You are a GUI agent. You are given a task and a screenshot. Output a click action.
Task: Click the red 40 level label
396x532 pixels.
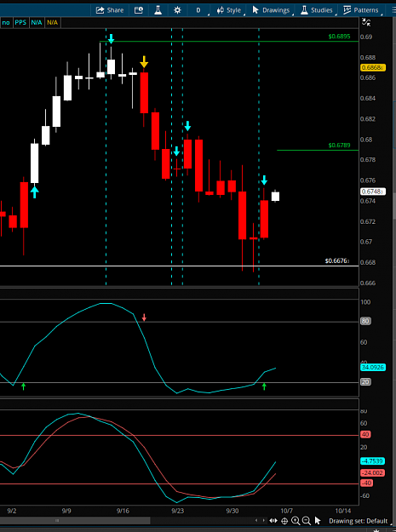[x=366, y=435]
